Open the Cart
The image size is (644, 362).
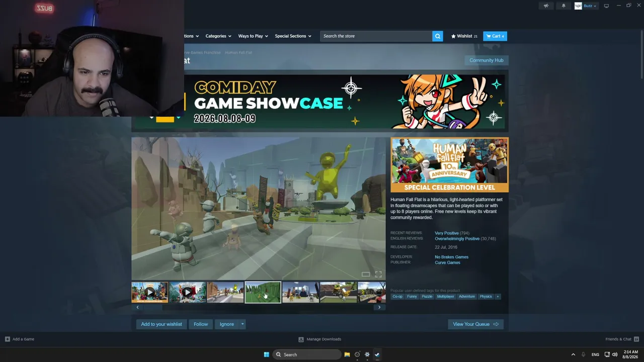coord(495,36)
